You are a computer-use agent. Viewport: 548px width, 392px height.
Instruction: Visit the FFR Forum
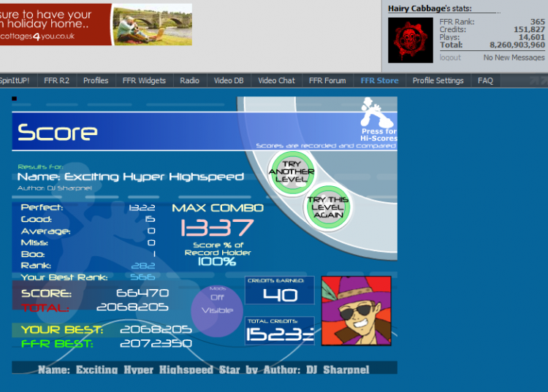click(x=327, y=80)
